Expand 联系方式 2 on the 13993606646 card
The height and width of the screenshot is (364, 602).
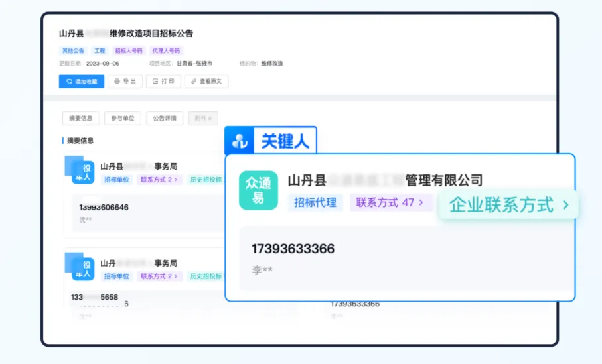[x=159, y=180]
